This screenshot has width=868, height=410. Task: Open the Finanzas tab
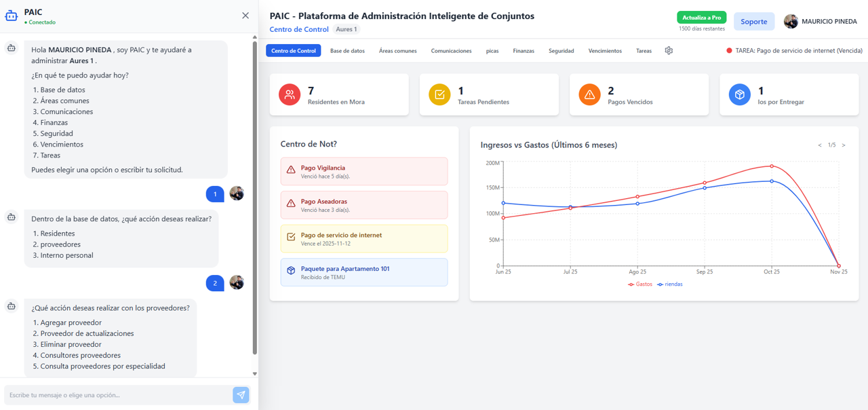523,51
